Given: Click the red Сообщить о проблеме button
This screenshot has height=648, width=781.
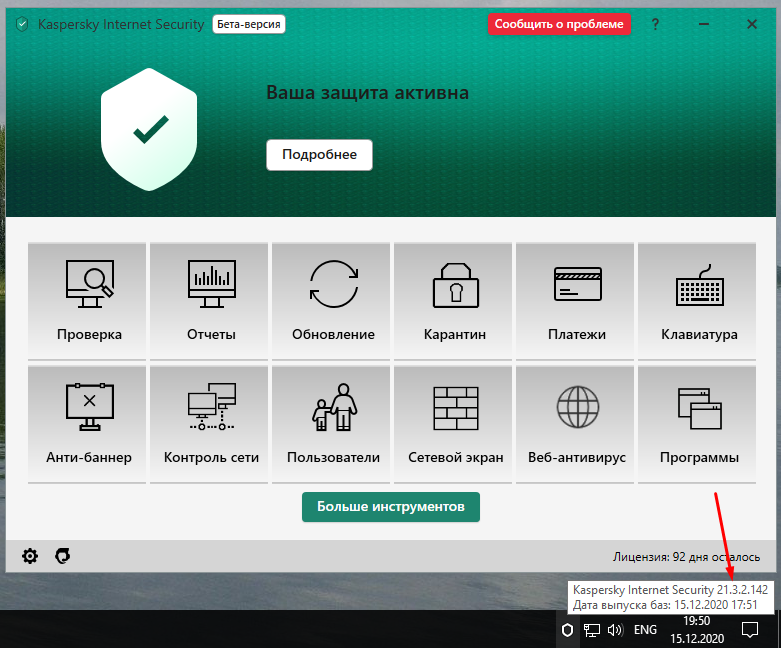Looking at the screenshot, I should [x=559, y=24].
